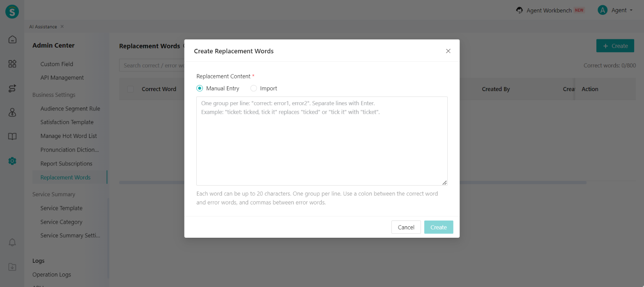Open the apps grid icon in left rail
Image resolution: width=644 pixels, height=287 pixels.
point(12,64)
